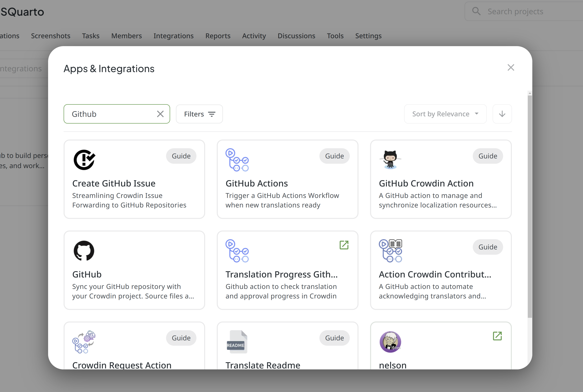Image resolution: width=583 pixels, height=392 pixels.
Task: Select the Translation Progress Gith... title
Action: (282, 275)
